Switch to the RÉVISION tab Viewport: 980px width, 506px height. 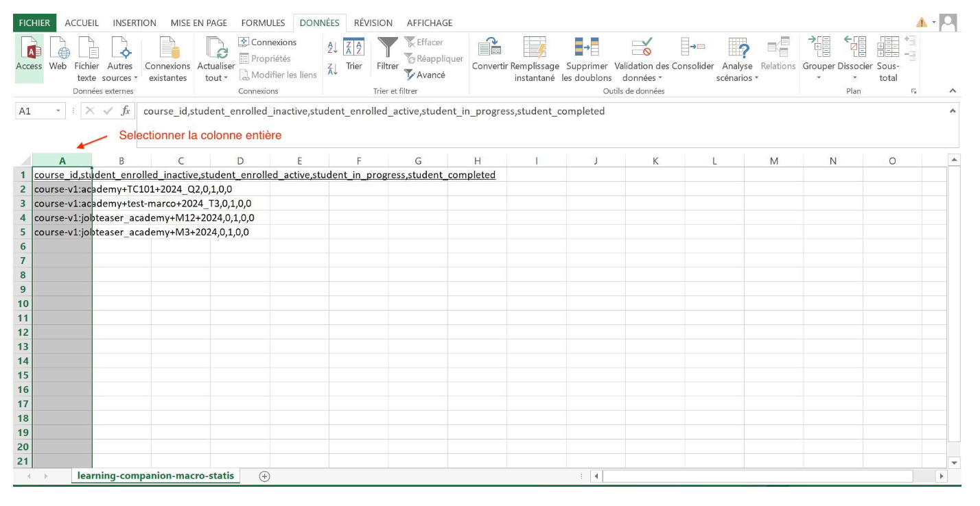coord(373,23)
